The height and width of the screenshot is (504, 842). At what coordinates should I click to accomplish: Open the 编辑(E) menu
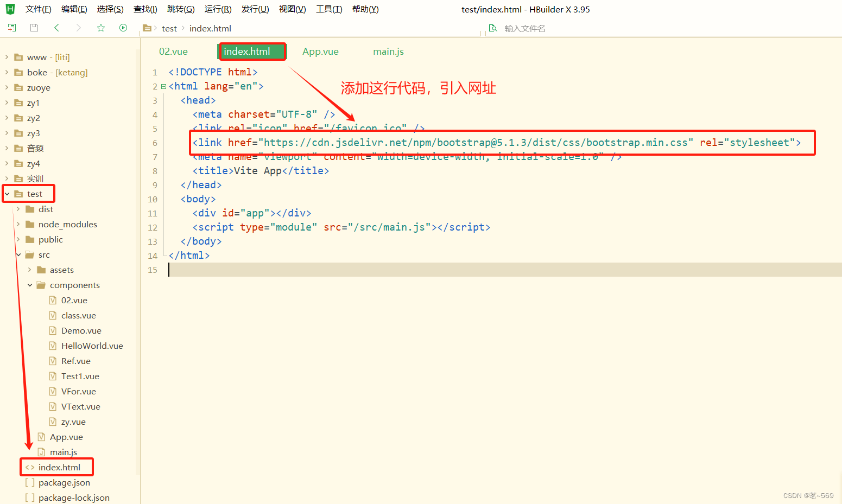pyautogui.click(x=74, y=9)
